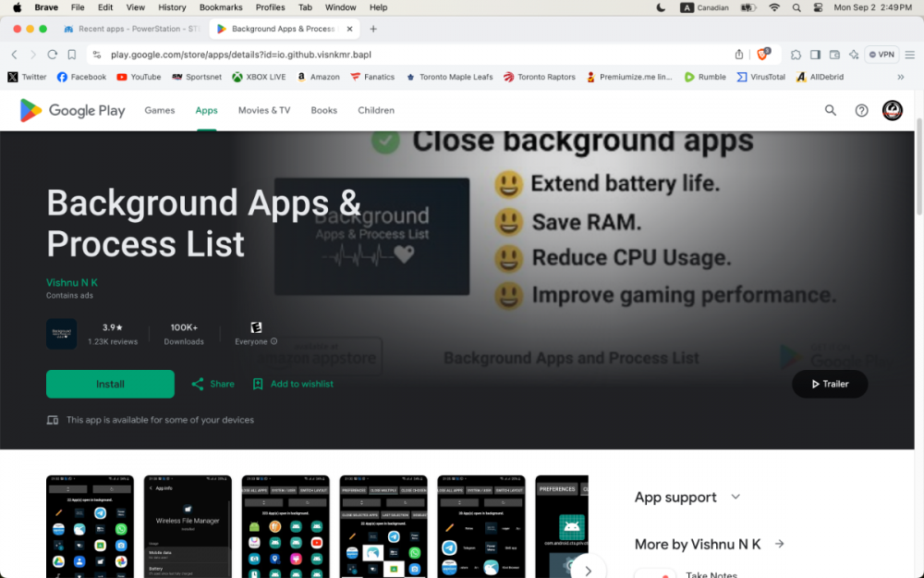
Task: Switch to the Games tab
Action: click(x=159, y=110)
